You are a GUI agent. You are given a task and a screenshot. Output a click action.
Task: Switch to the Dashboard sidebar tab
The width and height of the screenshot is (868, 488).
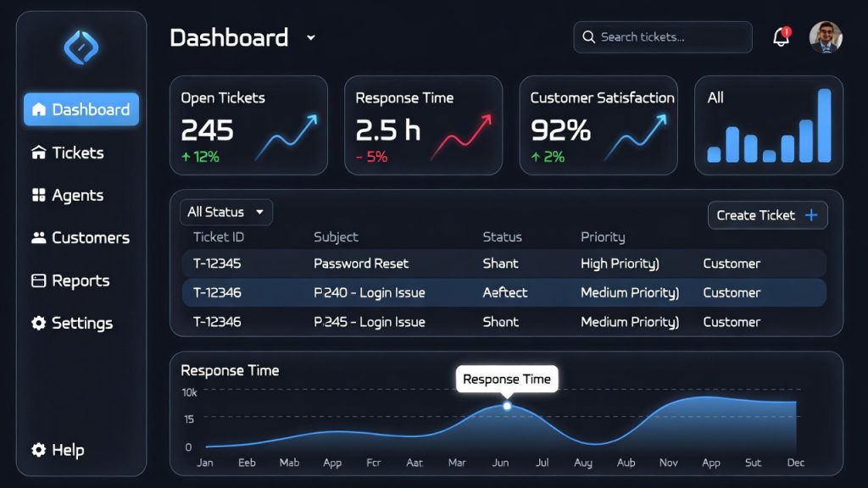[x=81, y=109]
